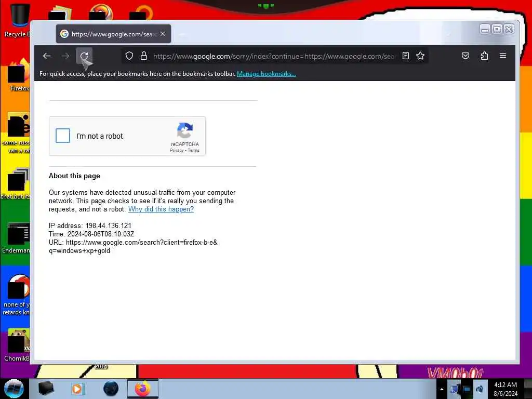
Task: Open the reCAPTCHA Terms link
Action: pyautogui.click(x=194, y=150)
